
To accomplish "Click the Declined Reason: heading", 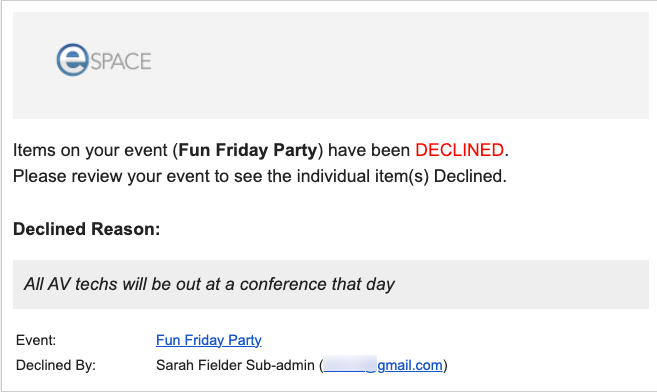I will pyautogui.click(x=87, y=229).
